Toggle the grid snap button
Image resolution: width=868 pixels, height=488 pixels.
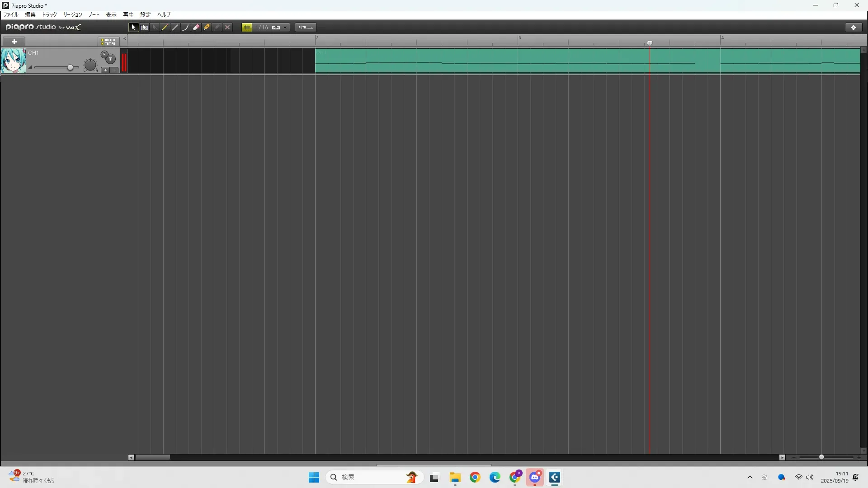coord(246,28)
